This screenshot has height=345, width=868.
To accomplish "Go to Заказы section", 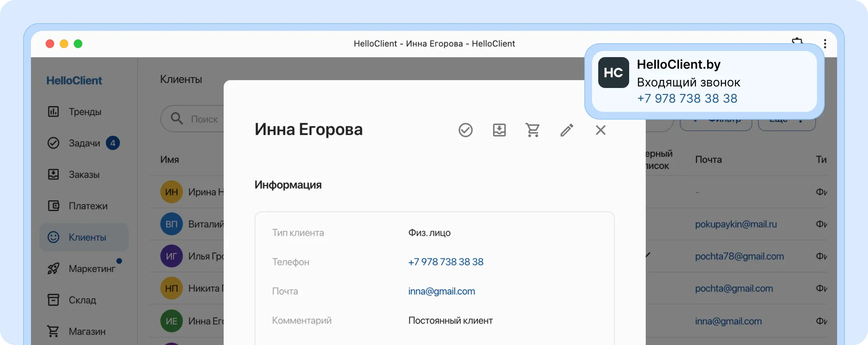I will (x=84, y=174).
